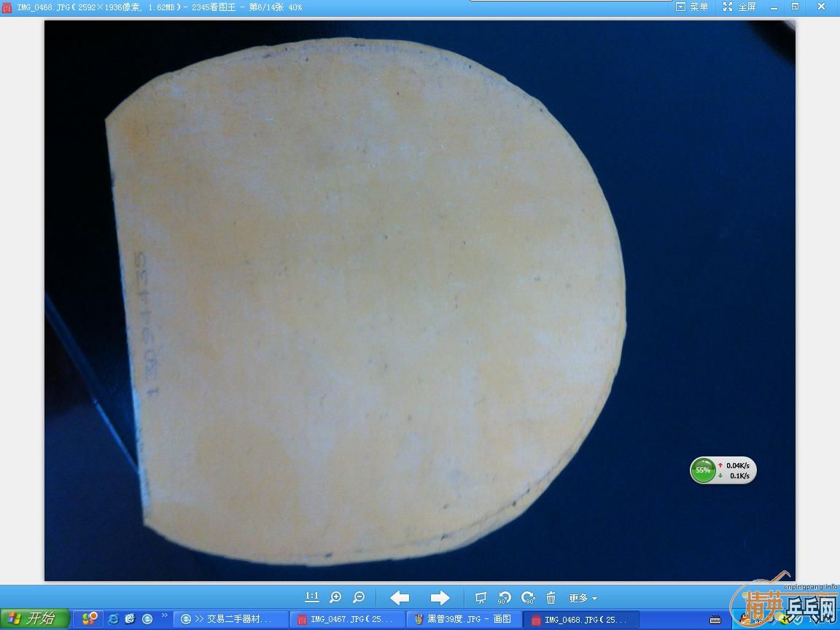The width and height of the screenshot is (840, 630).
Task: Zoom out with the magnifier minus icon
Action: 359,597
